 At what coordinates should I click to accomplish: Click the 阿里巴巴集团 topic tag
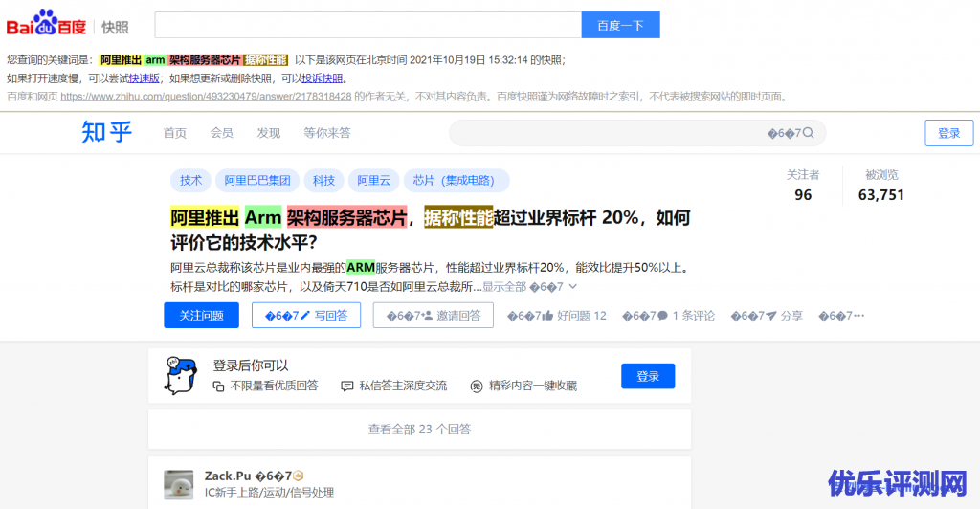click(x=257, y=181)
